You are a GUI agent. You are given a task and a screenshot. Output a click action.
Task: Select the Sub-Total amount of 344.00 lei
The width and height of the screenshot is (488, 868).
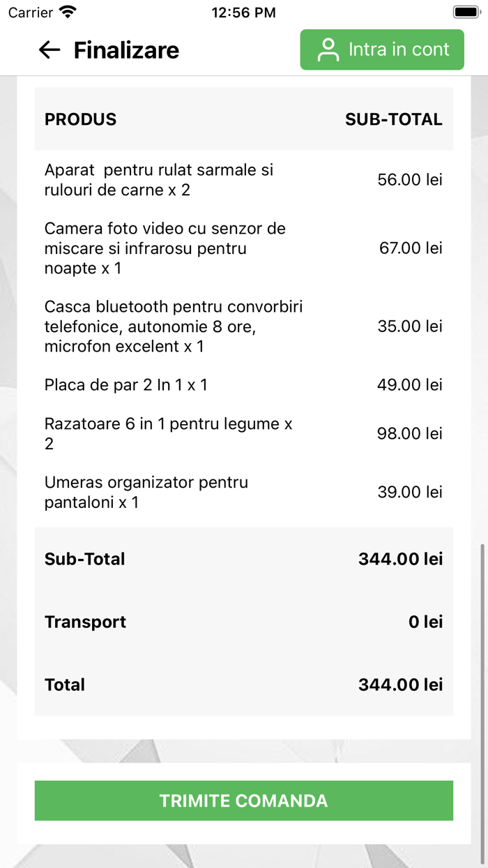click(x=400, y=558)
